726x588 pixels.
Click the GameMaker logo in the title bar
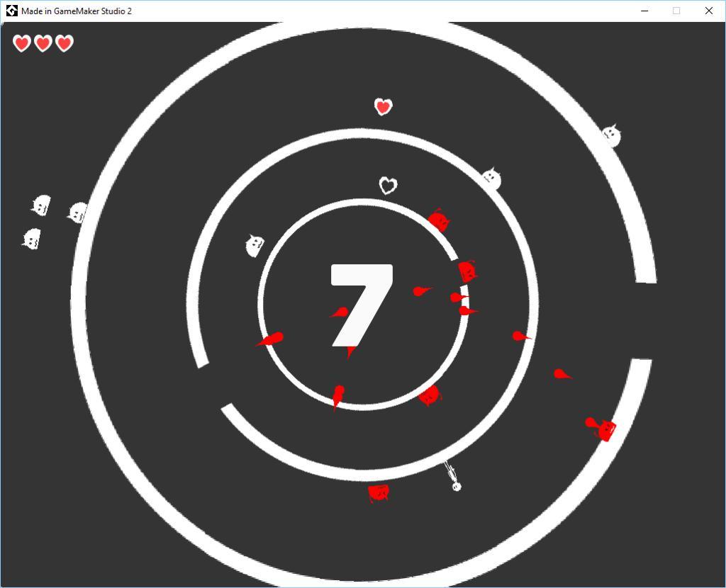point(11,11)
